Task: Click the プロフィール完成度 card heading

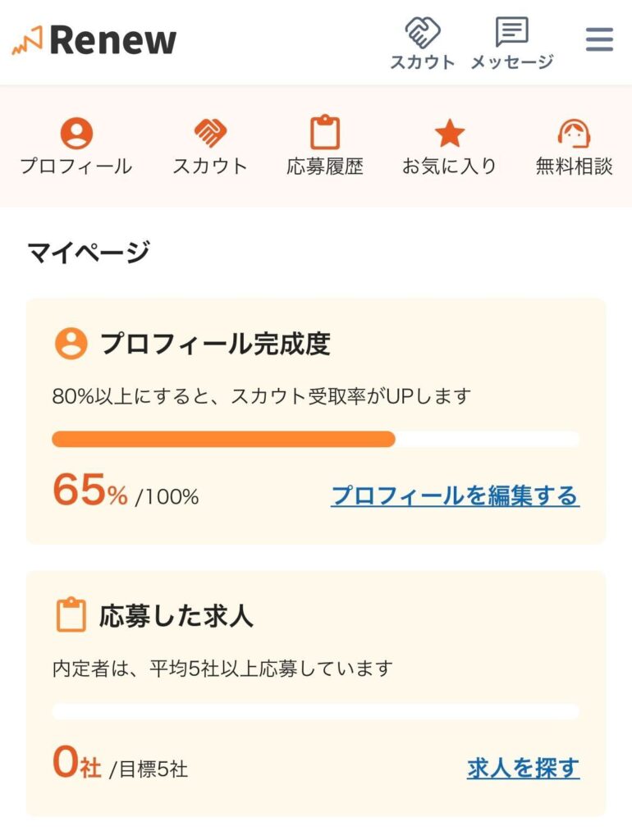Action: (216, 344)
